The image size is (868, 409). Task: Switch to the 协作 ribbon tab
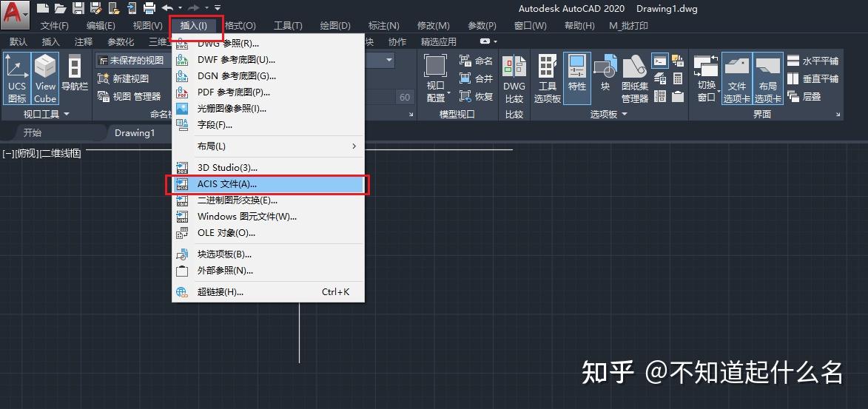[397, 41]
